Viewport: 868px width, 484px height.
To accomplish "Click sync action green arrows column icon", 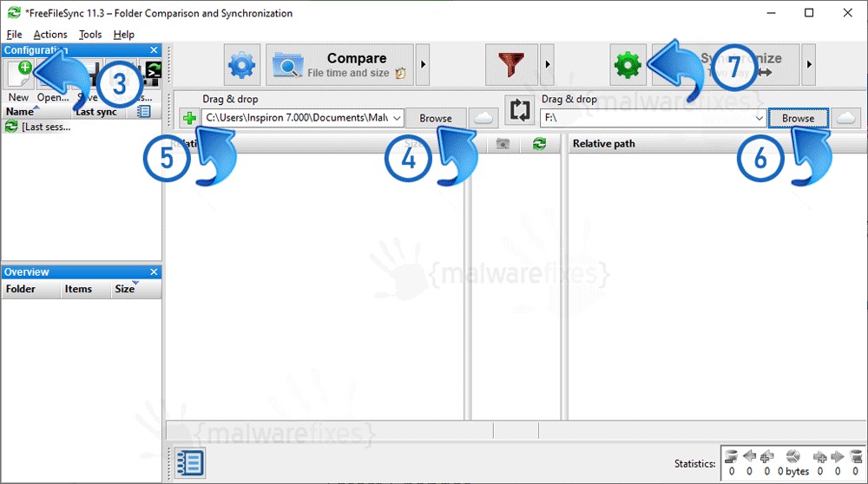I will coord(539,144).
